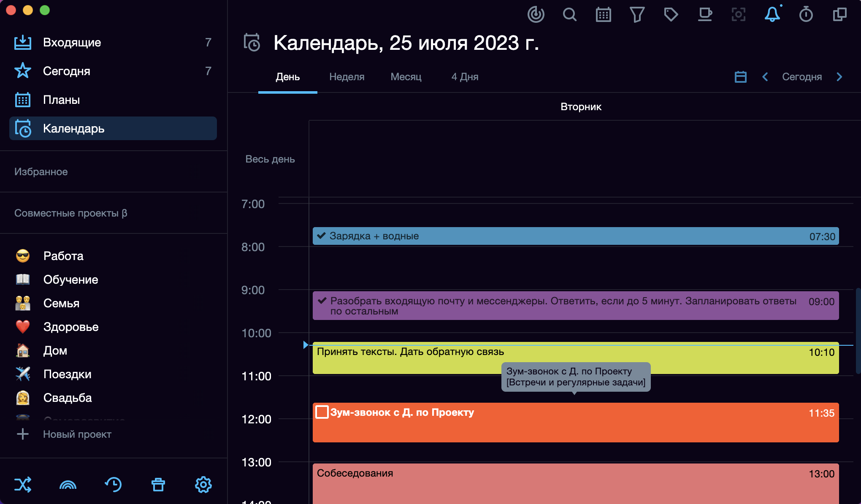The width and height of the screenshot is (861, 504).
Task: Open Входящие in the sidebar
Action: (113, 42)
